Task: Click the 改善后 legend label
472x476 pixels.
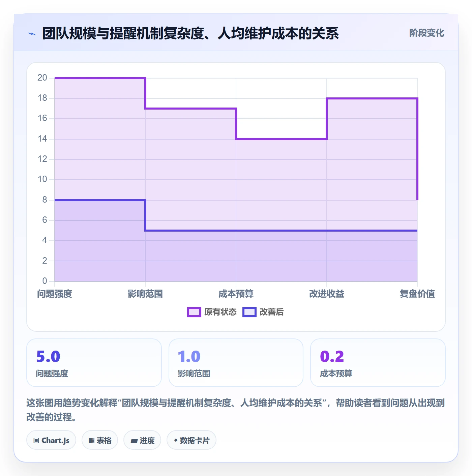Action: click(x=271, y=312)
